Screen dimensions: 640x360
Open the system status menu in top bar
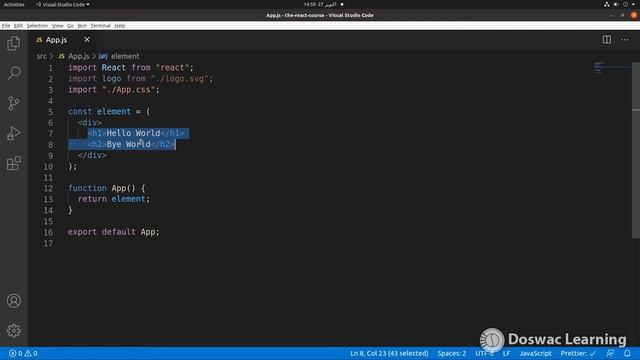click(620, 4)
